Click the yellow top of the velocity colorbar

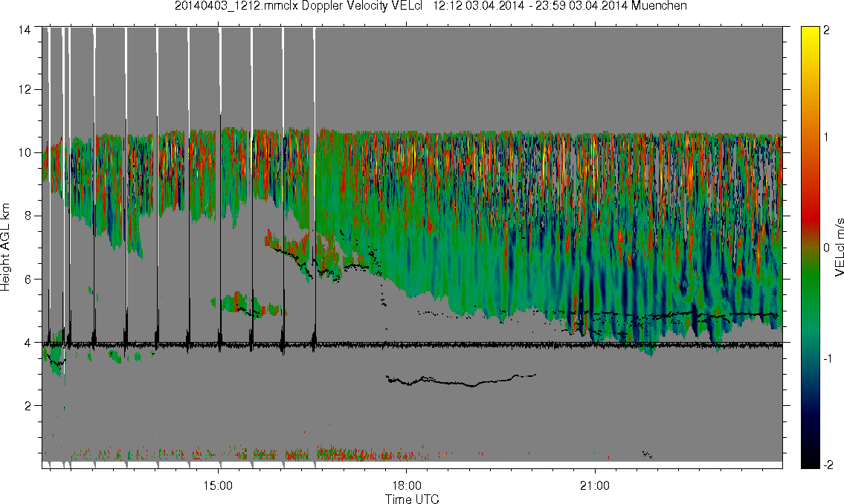(x=810, y=32)
